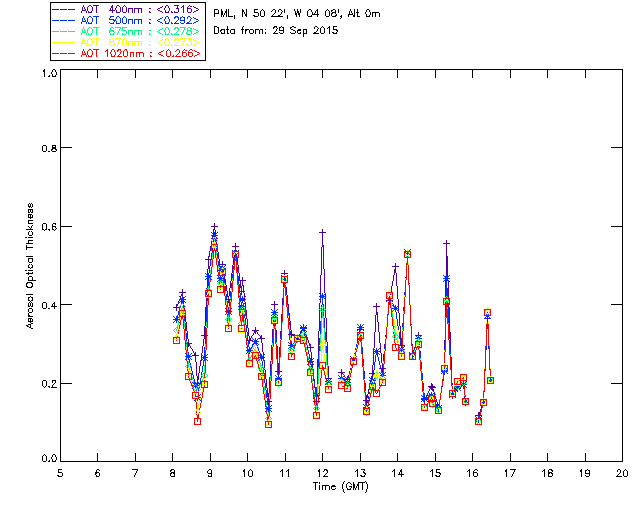The width and height of the screenshot is (640, 512).
Task: Click the highest data peak near 9 GMT
Action: 214,226
